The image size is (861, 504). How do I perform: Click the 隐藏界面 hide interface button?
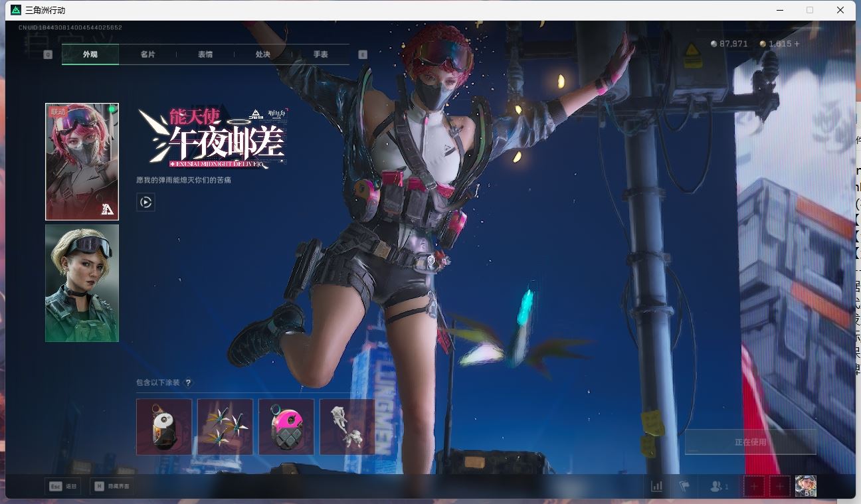click(x=112, y=486)
